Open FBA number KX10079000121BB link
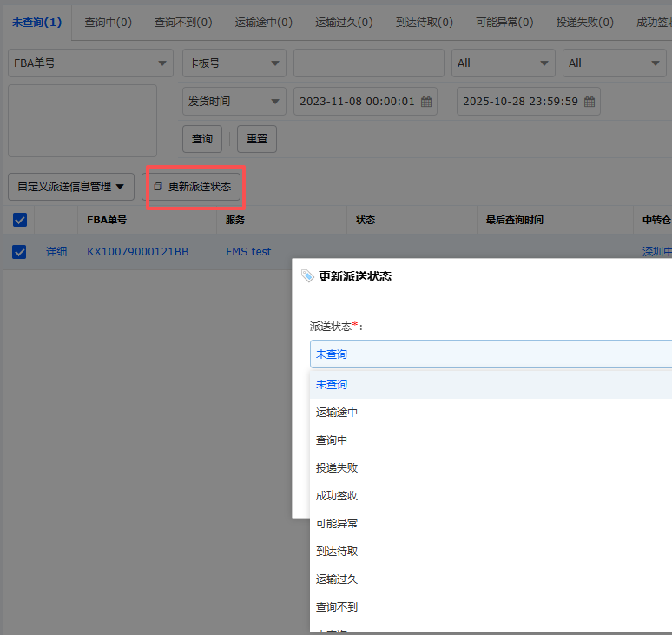672x635 pixels. coord(137,252)
